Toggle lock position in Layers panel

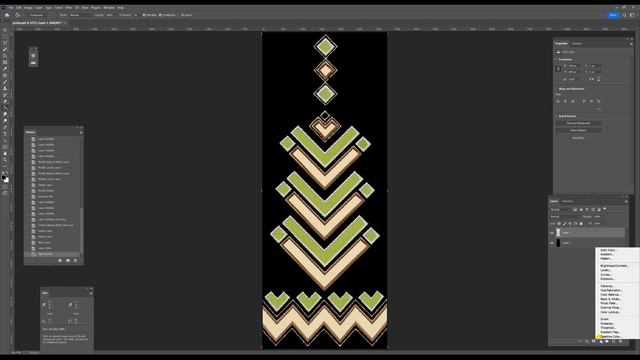[x=570, y=224]
